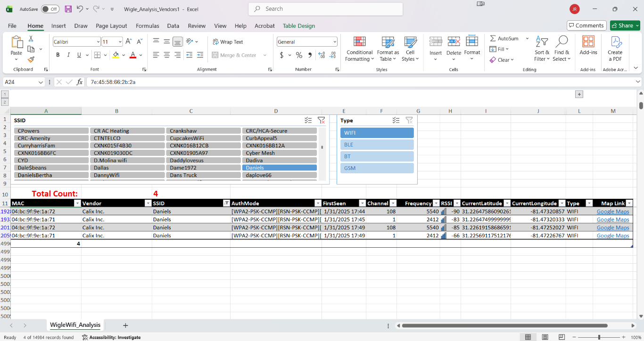The height and width of the screenshot is (341, 644).
Task: Open General number format dropdown
Action: [334, 42]
